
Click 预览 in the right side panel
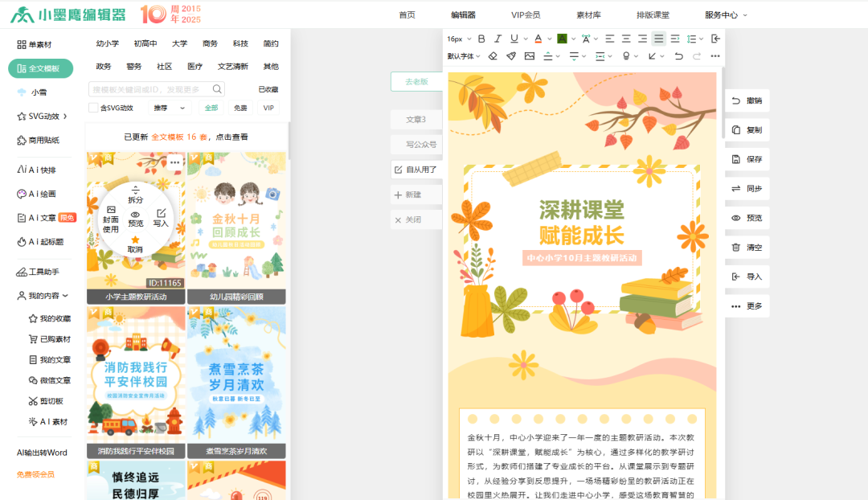click(747, 218)
